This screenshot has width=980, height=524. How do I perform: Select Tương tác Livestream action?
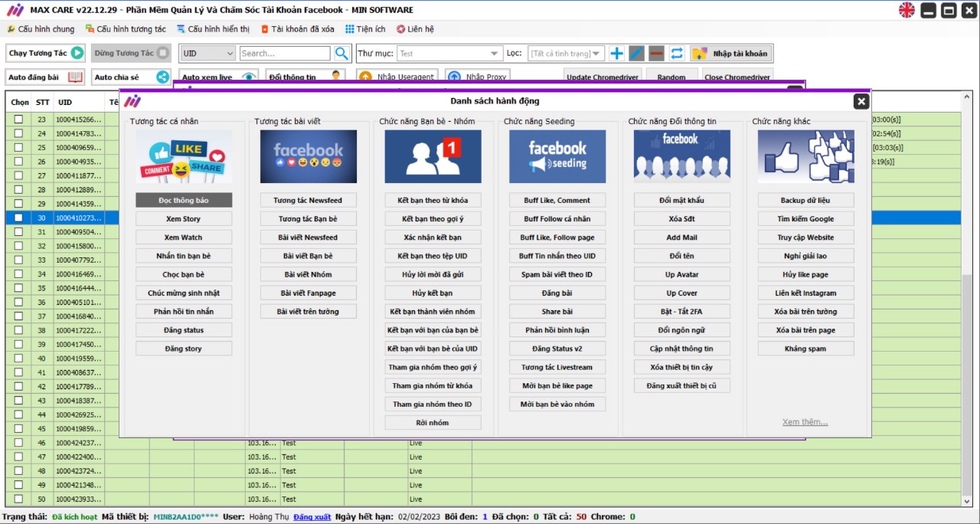557,367
